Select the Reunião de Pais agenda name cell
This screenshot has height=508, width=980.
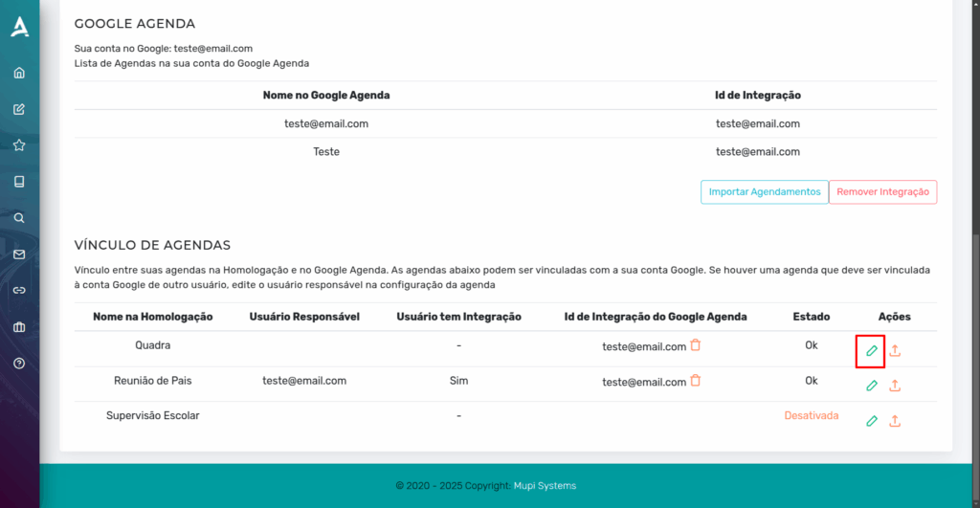point(152,381)
